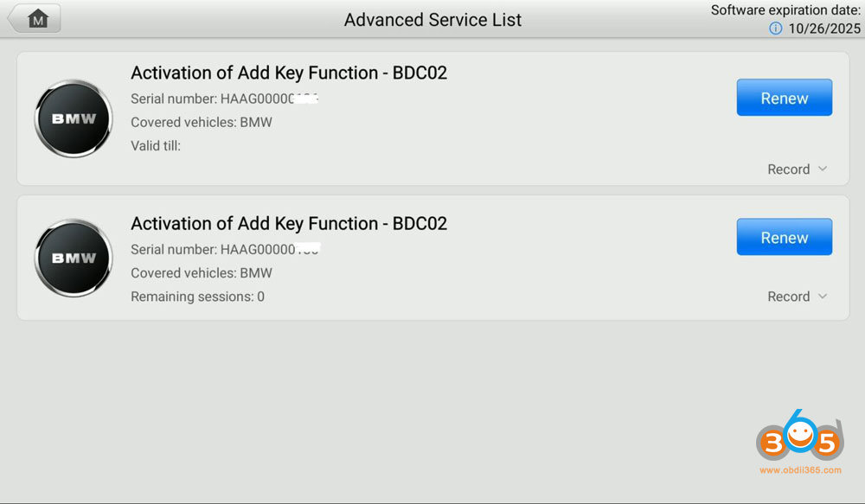
Task: Tap BMW logo in the Valid till card
Action: (x=74, y=118)
